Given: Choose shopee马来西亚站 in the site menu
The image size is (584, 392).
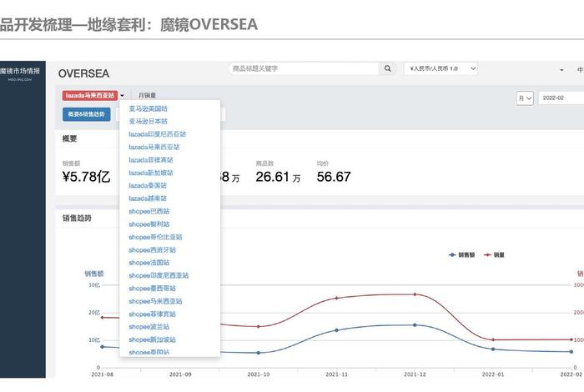Looking at the screenshot, I should click(155, 302).
